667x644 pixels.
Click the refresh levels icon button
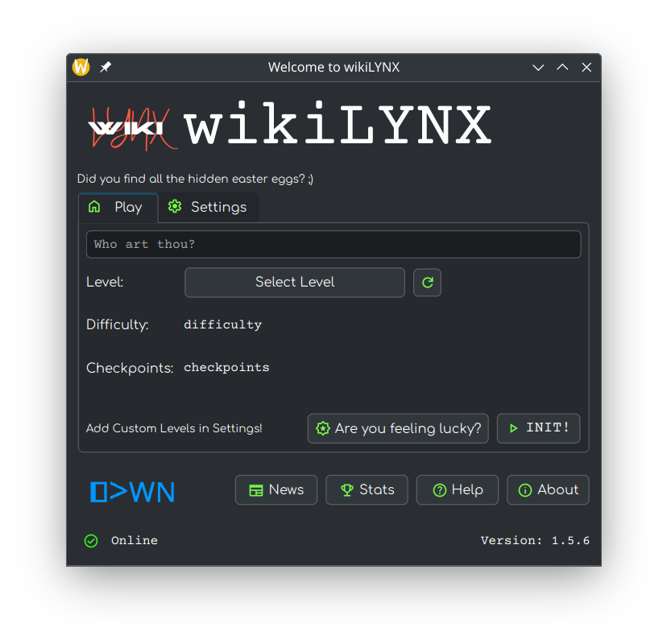[427, 283]
